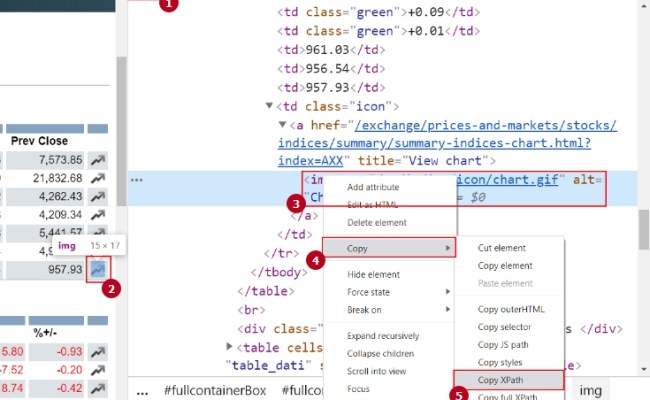Viewport: 650px width, 400px height.
Task: Expand the table cells node
Action: pyautogui.click(x=229, y=346)
